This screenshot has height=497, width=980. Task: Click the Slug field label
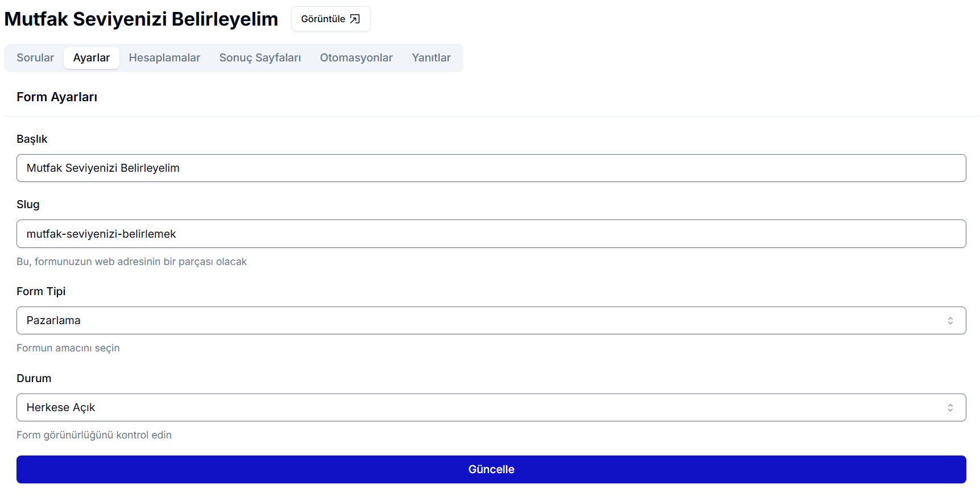pos(28,205)
